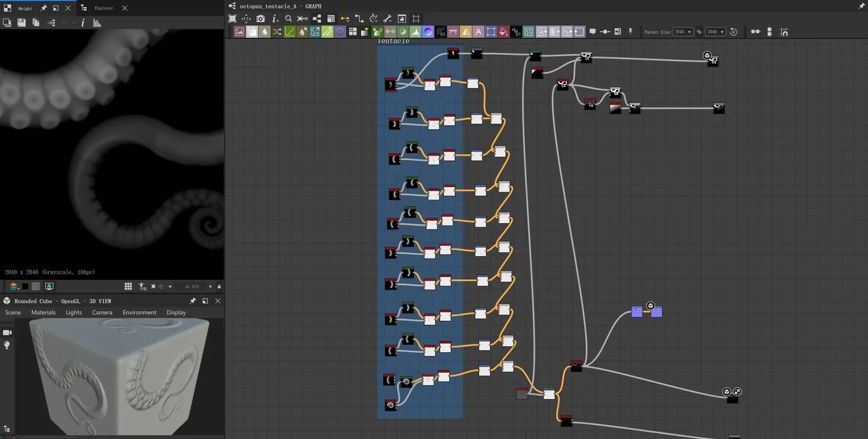Copy the 2D view image to clipboard
Viewport: 868px width, 439px height.
click(x=36, y=23)
